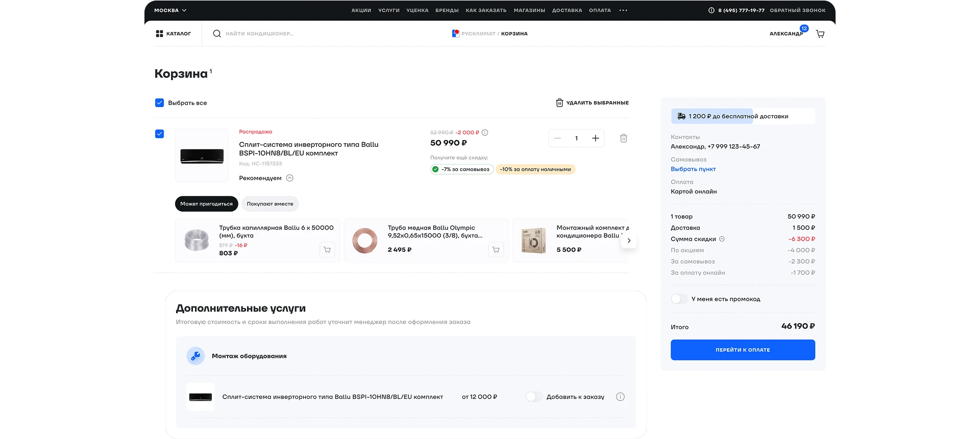Screen dimensions: 980x439
Task: Toggle the Выбрать все checkbox
Action: click(x=159, y=102)
